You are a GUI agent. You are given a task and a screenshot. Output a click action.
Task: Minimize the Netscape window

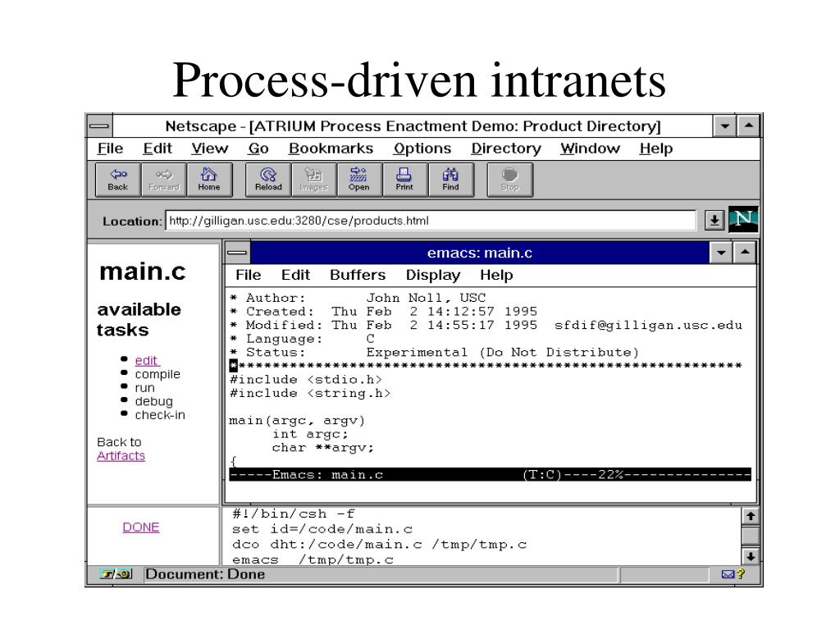pos(725,126)
